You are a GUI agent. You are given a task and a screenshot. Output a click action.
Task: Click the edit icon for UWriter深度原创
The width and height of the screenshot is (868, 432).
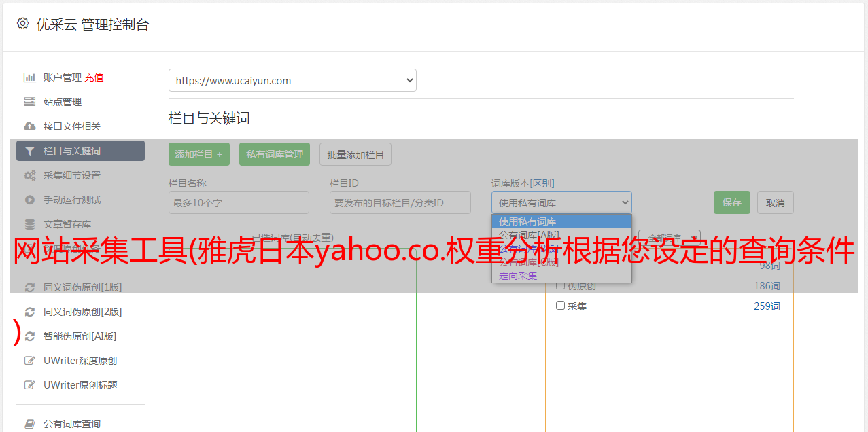30,361
